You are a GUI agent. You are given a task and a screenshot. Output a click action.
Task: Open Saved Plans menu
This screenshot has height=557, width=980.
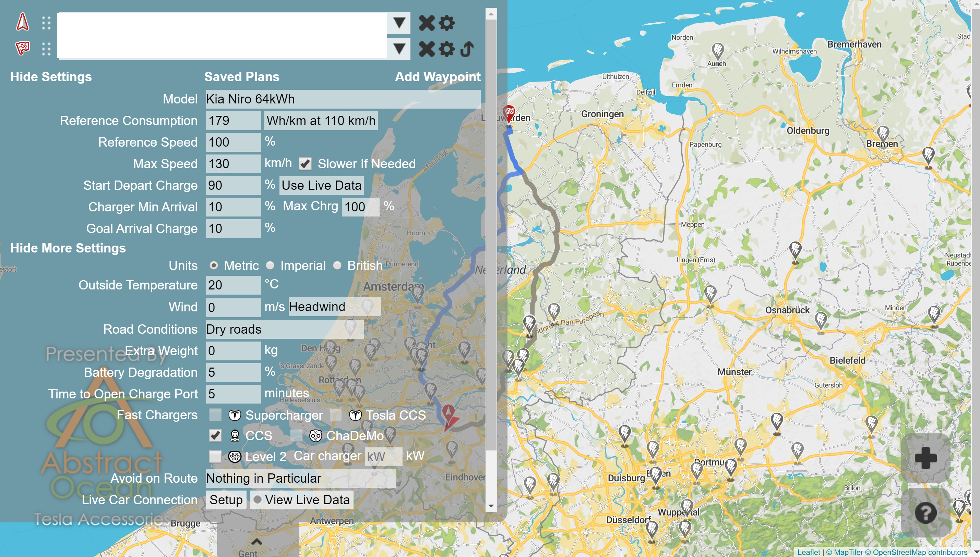(241, 76)
